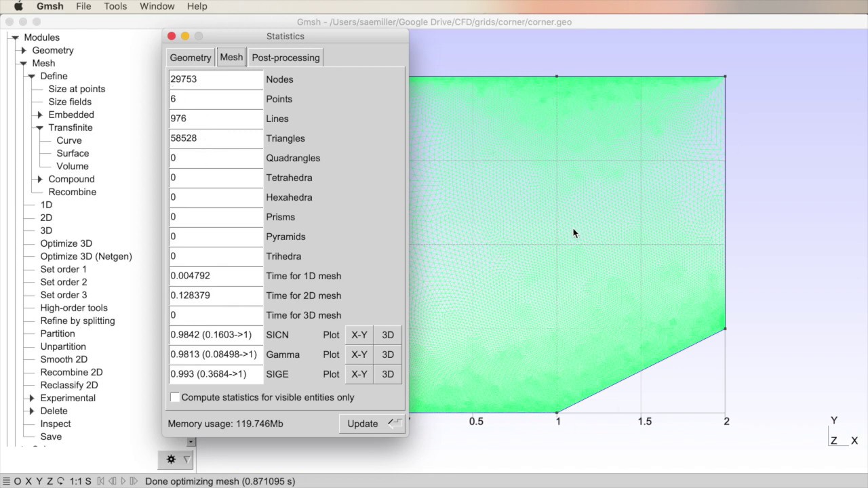Enable Compute statistics for visible entities only
Image resolution: width=868 pixels, height=488 pixels.
click(x=175, y=397)
